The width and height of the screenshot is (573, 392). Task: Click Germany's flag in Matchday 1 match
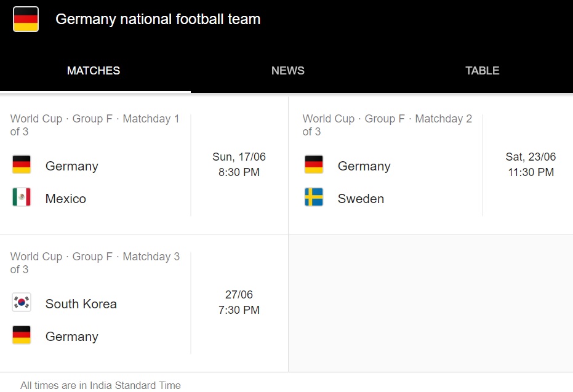coord(22,164)
